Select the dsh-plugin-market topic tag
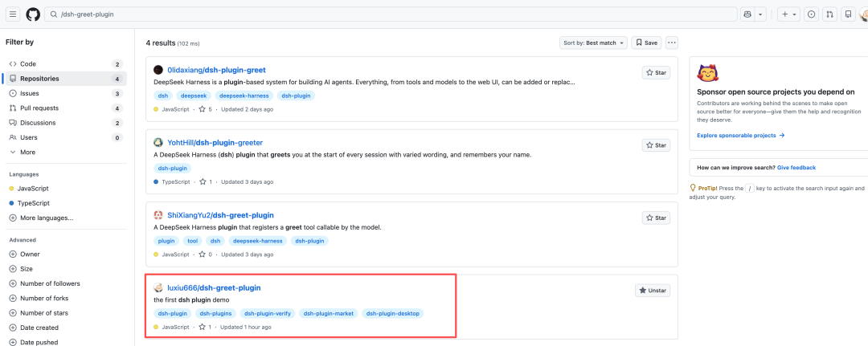The image size is (868, 346). click(329, 313)
